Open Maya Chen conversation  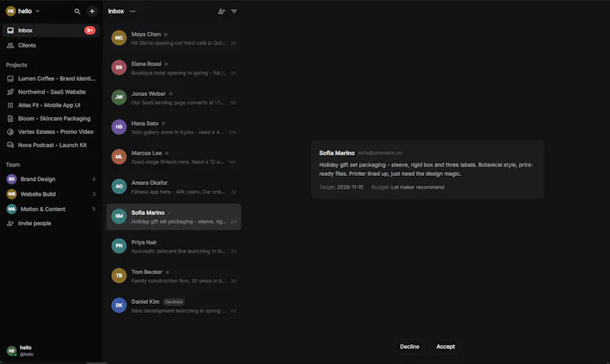(x=174, y=38)
